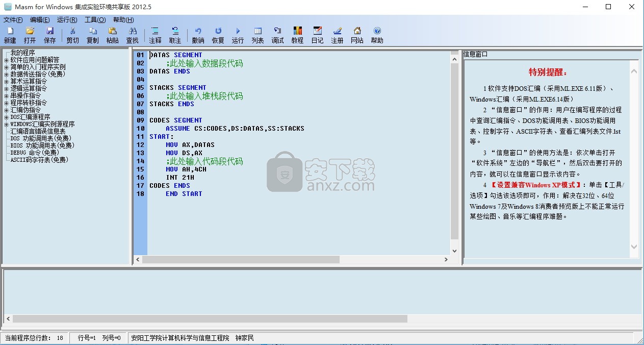The width and height of the screenshot is (644, 345).
Task: Expand WINDOWS汇编实例源程序 tree node
Action: tap(7, 124)
